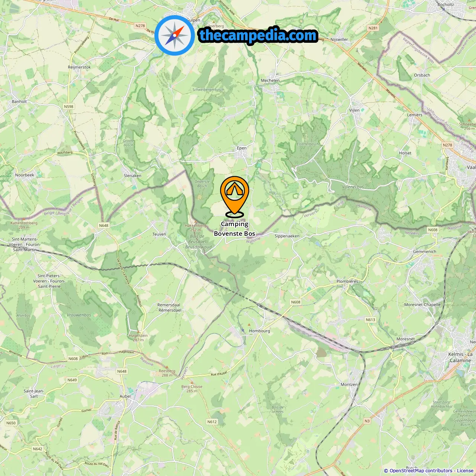The width and height of the screenshot is (476, 476).
Task: Select the N608 shield near Gemmenich
Action: click(433, 230)
